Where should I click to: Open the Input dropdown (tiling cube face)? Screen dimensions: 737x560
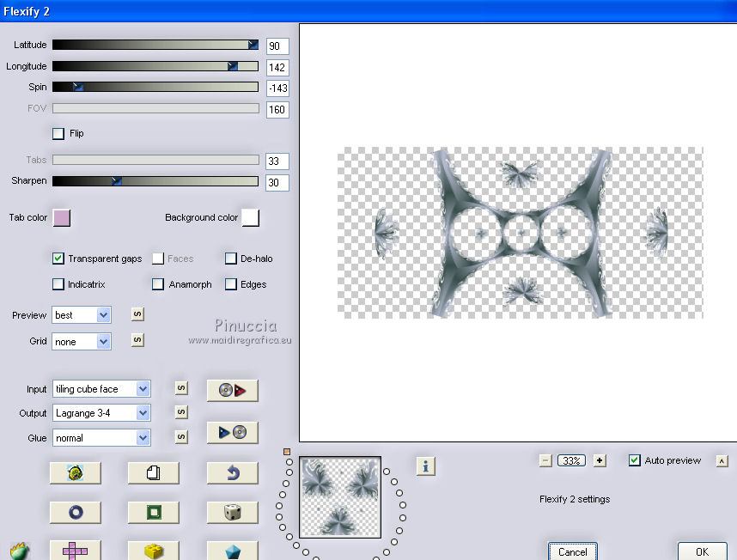[101, 389]
